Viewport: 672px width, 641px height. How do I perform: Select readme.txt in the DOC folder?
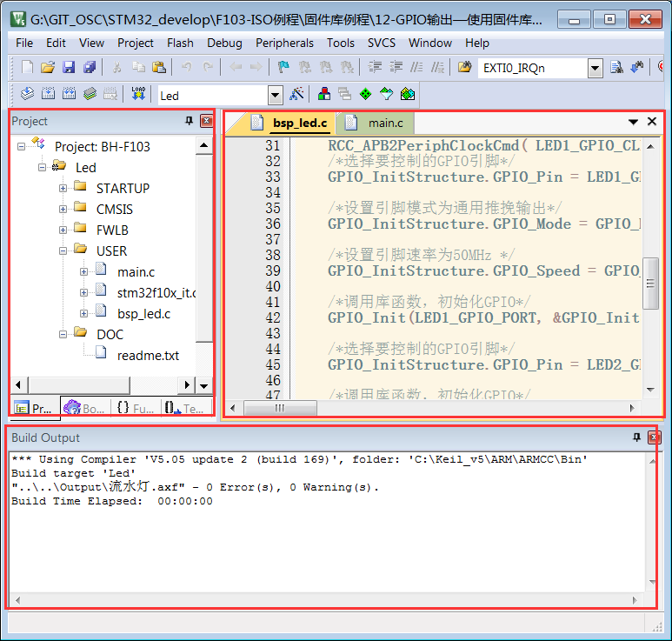coord(147,355)
